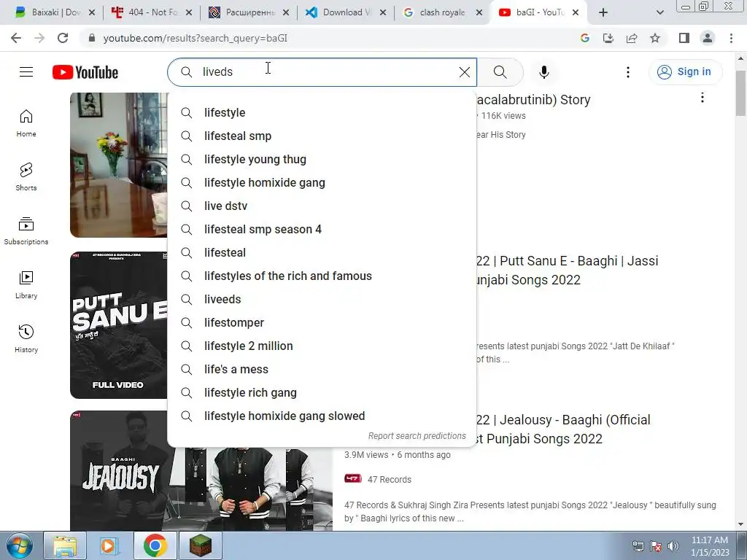Toggle the Chrome side panel icon
Image resolution: width=747 pixels, height=560 pixels.
click(684, 38)
